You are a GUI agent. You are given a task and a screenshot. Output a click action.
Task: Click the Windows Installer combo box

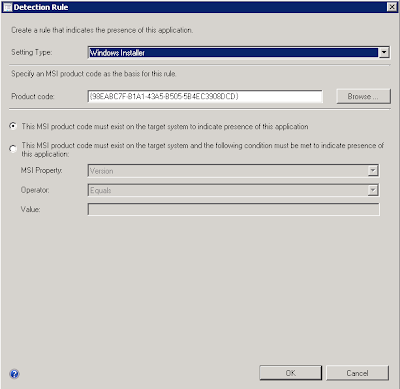pos(239,52)
